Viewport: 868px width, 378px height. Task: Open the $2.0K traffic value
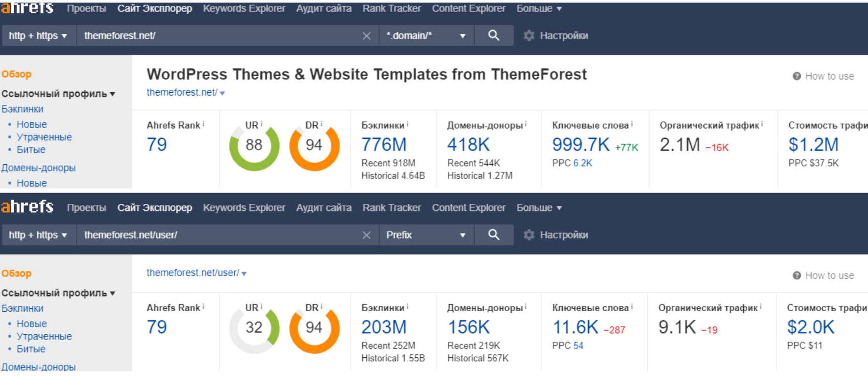click(x=811, y=327)
